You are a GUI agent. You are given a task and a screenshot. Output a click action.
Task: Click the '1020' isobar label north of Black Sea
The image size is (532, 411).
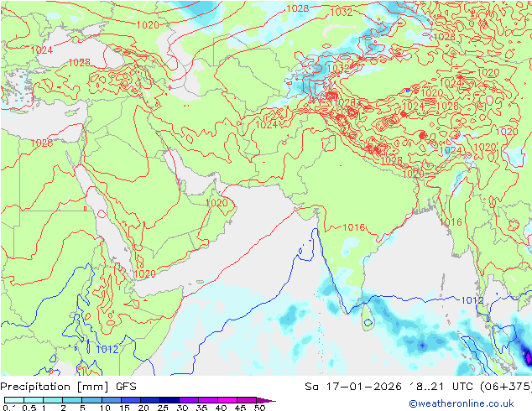click(148, 25)
